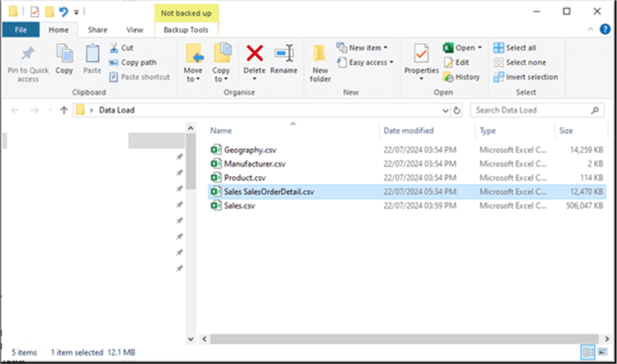Open recent locations dropdown
Screen dimensions: 617x364
coord(51,110)
